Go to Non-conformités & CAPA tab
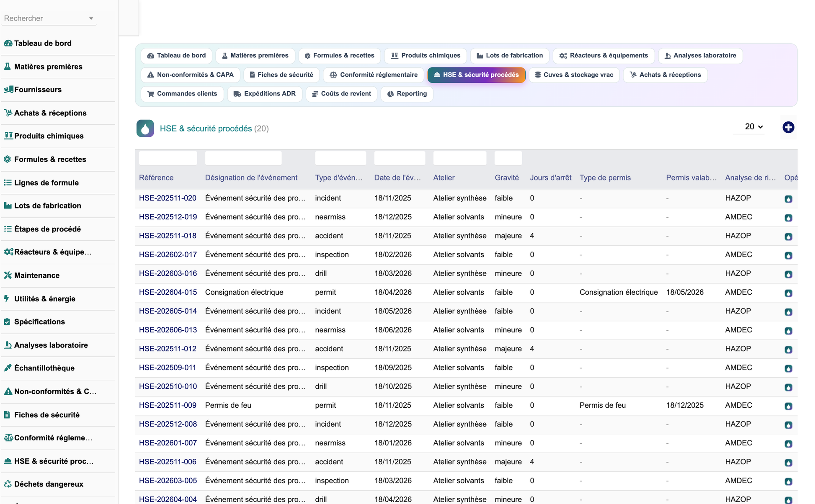The image size is (815, 504). 190,75
